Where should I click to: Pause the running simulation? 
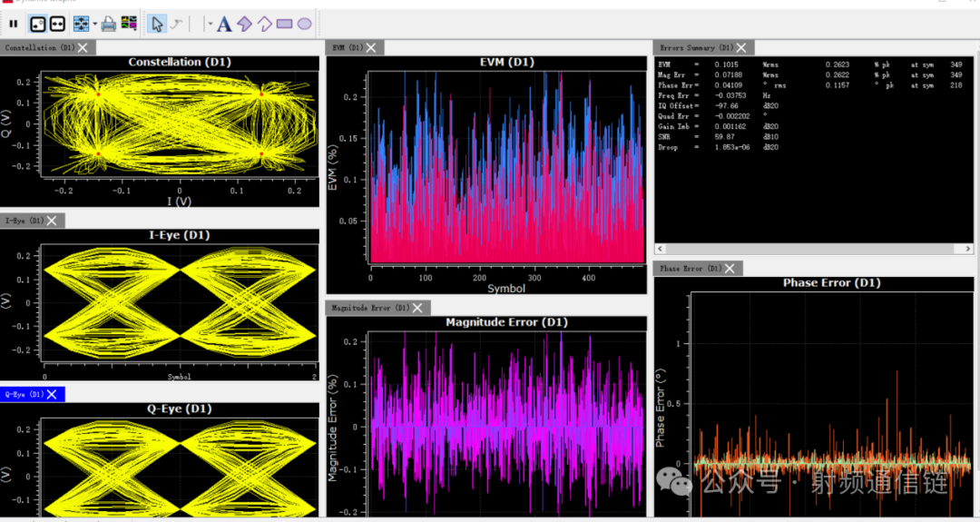click(x=13, y=24)
